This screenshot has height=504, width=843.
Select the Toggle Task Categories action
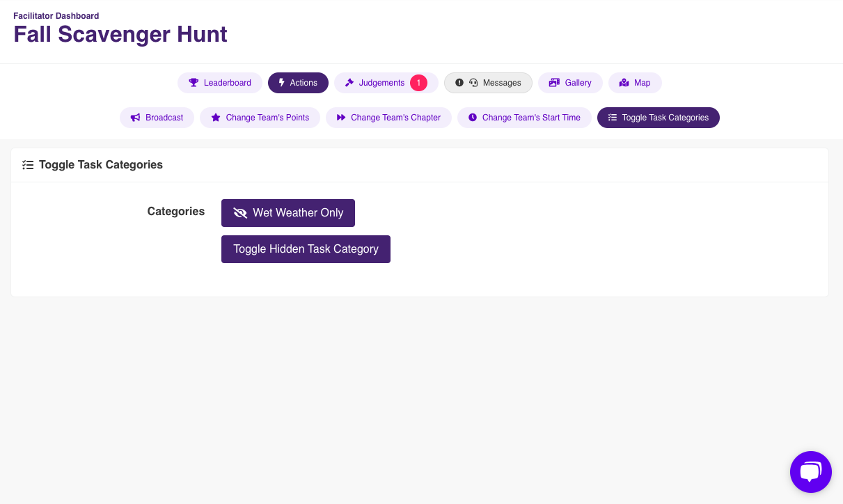[x=659, y=118]
